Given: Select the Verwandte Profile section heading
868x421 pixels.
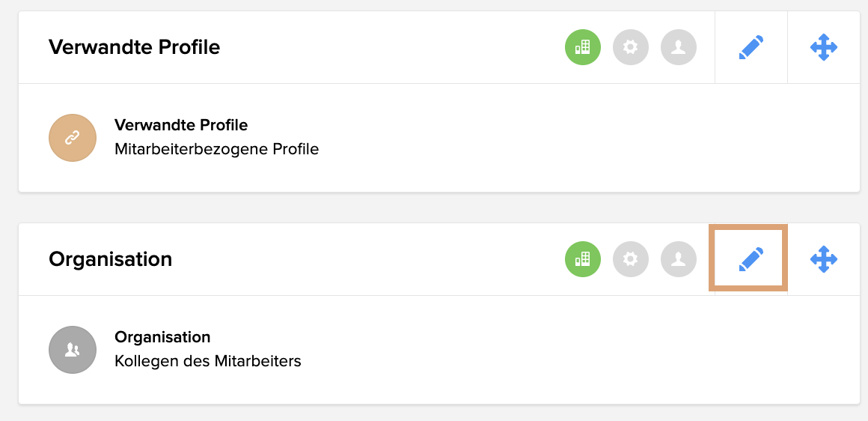Looking at the screenshot, I should tap(135, 48).
